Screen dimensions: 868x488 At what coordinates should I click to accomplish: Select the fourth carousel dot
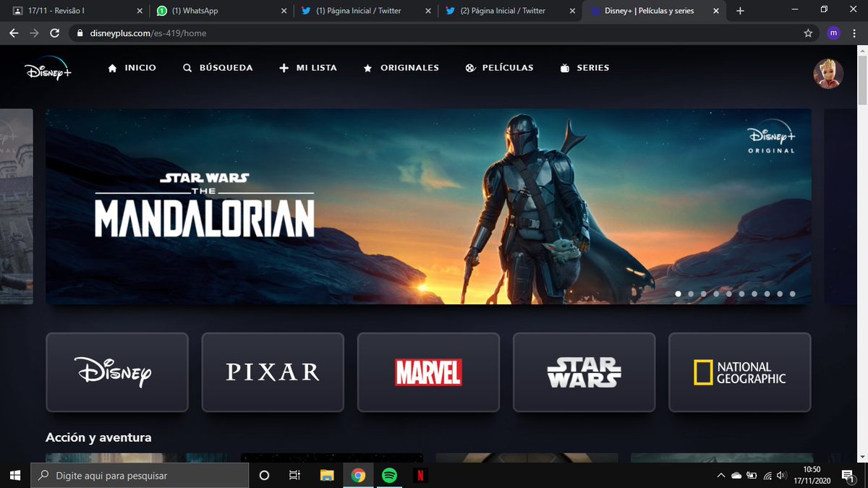click(716, 294)
